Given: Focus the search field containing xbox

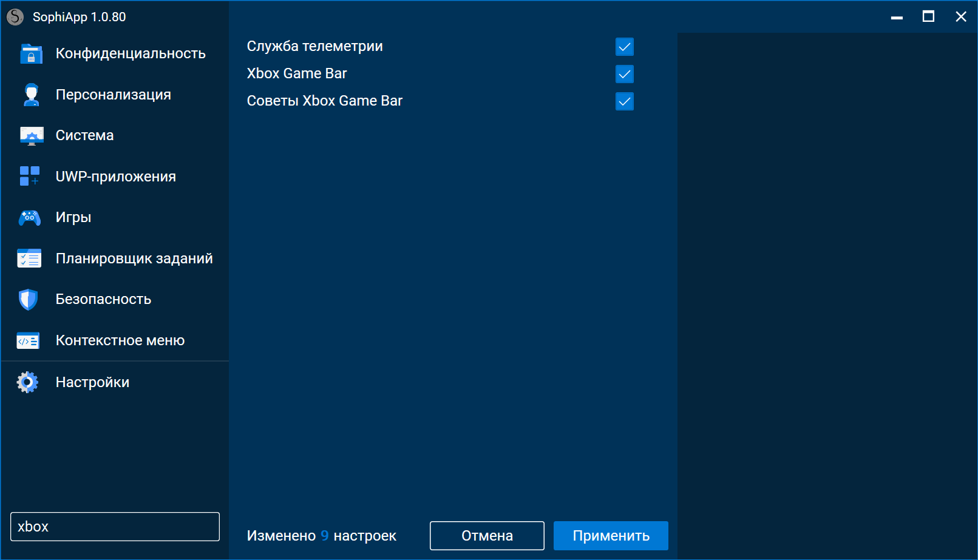Looking at the screenshot, I should point(115,527).
